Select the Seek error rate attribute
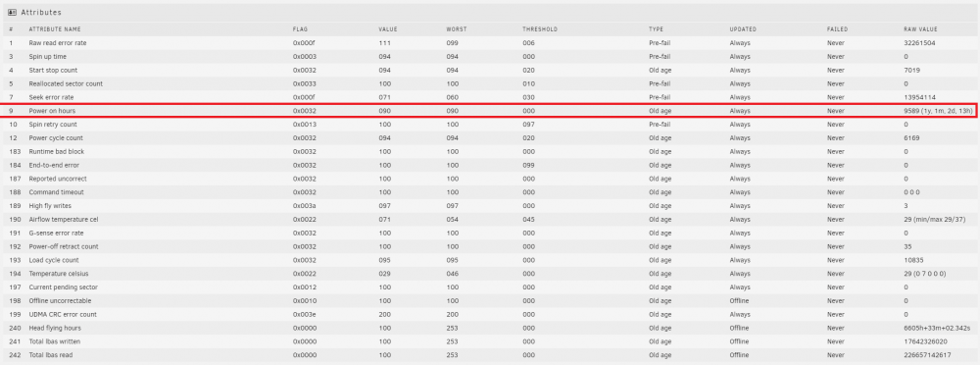Screen dimensions: 980x365 (50, 97)
